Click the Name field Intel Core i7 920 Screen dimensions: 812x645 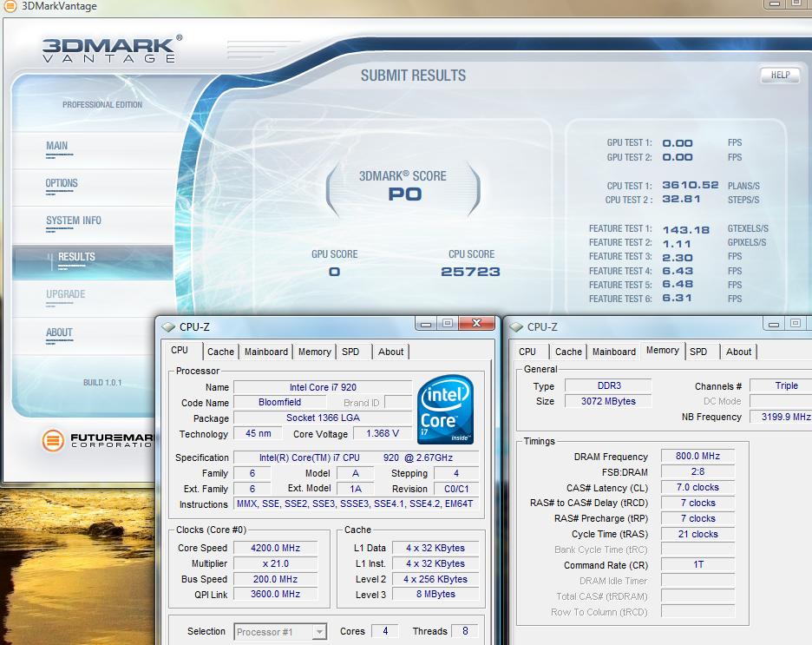click(x=323, y=387)
